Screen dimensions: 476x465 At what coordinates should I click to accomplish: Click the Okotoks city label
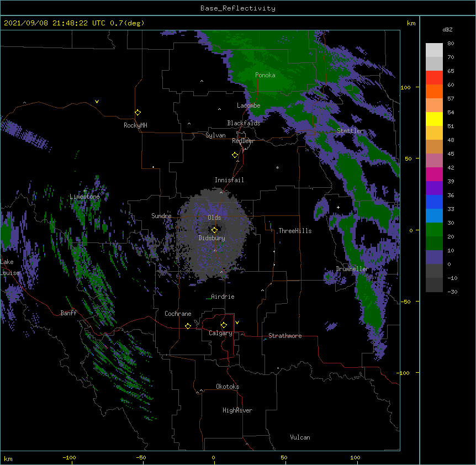[228, 387]
